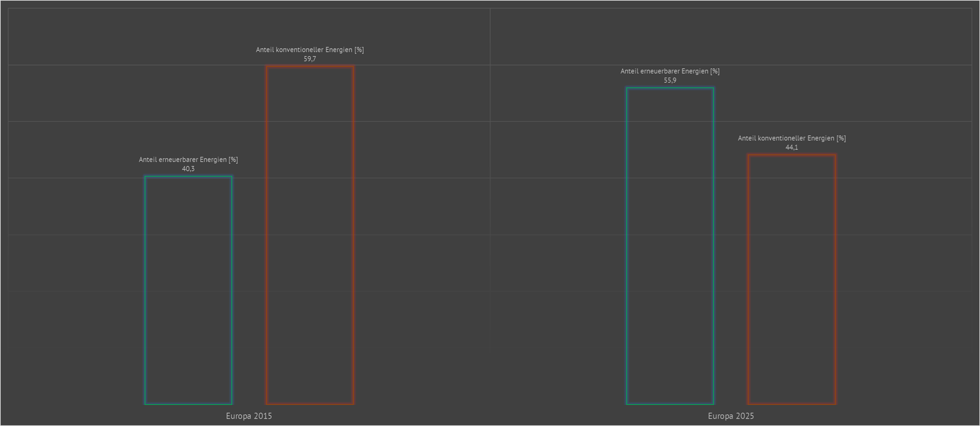Click the Europa 2015 axis label
Screen dimensions: 980x426
249,416
